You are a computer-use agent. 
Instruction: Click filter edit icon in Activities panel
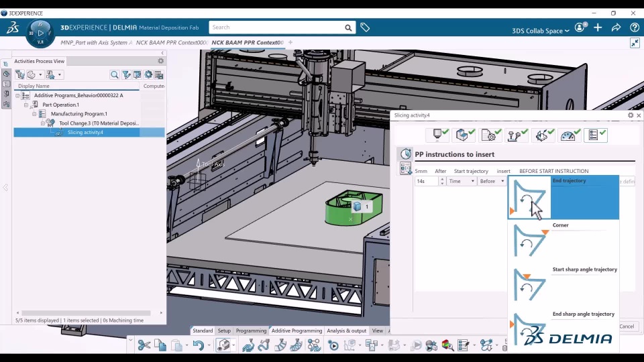126,74
